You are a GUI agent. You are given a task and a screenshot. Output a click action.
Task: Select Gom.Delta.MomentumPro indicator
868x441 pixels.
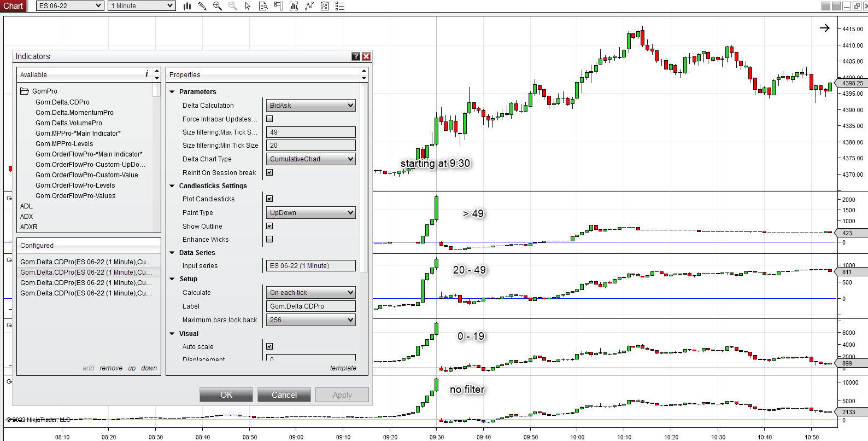click(74, 113)
